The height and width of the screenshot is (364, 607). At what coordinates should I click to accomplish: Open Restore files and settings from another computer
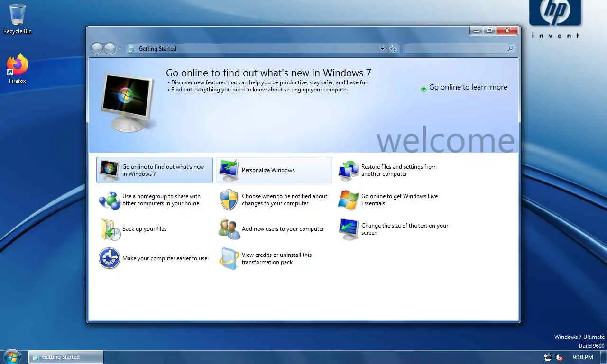(399, 170)
